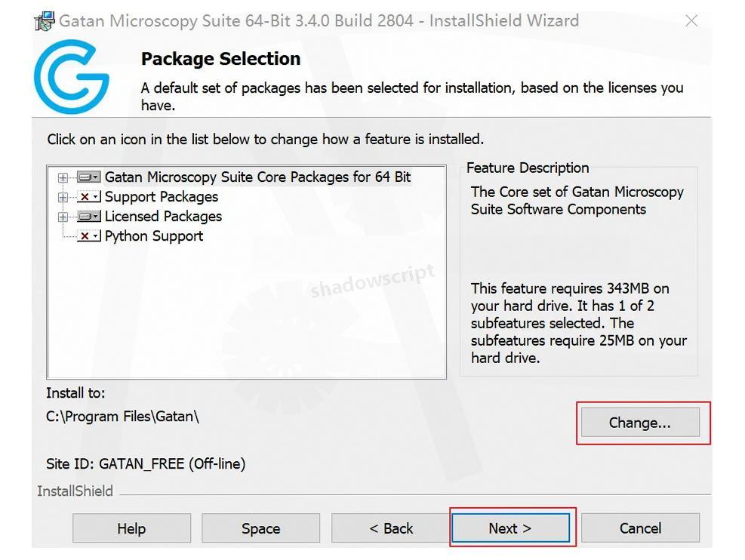The width and height of the screenshot is (745, 560).
Task: Open the Help button
Action: 131,528
